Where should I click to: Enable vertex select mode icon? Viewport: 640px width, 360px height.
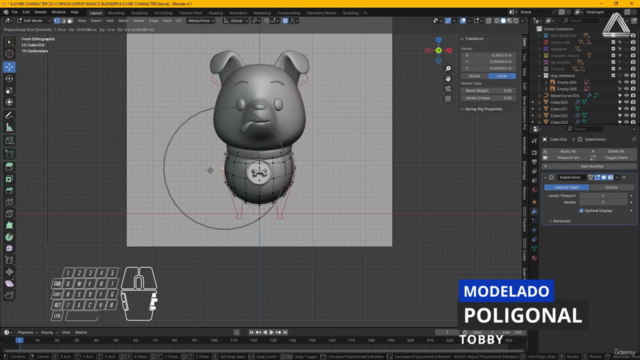57,20
